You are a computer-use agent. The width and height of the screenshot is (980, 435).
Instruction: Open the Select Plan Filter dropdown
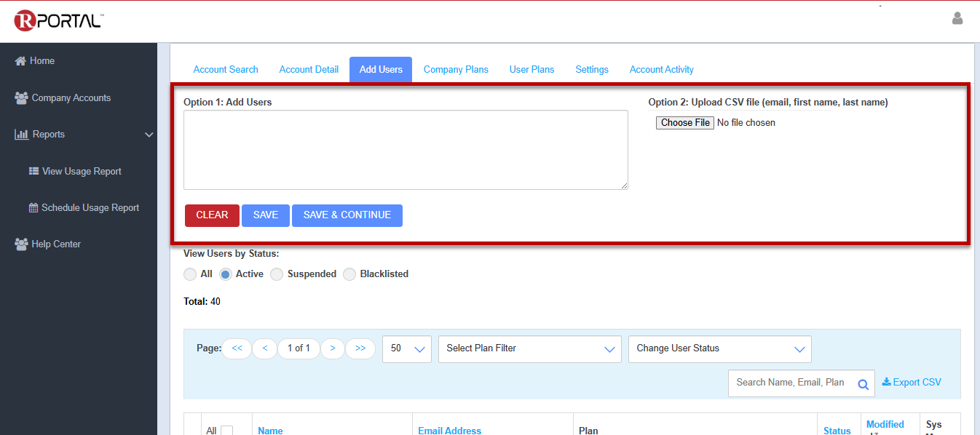click(x=529, y=349)
